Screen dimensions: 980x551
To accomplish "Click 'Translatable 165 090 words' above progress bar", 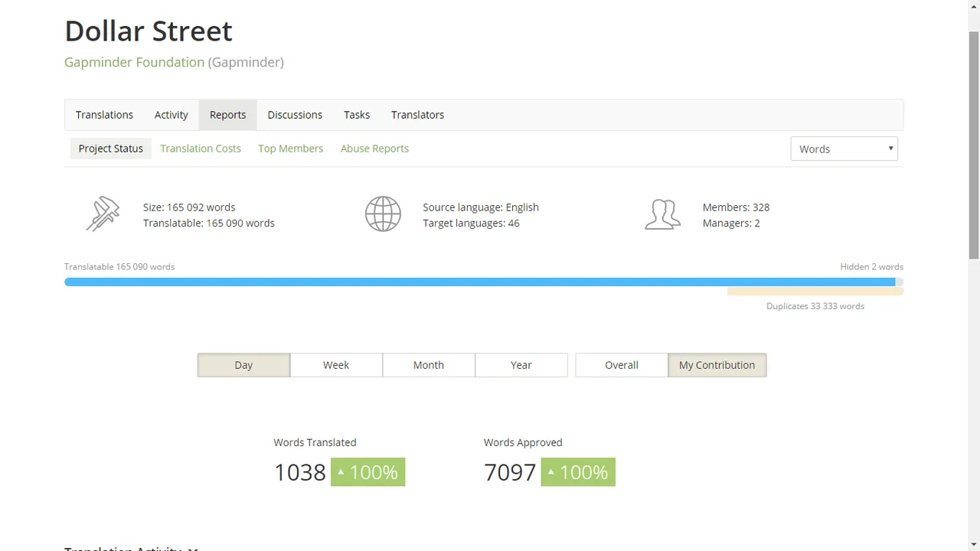I will 119,266.
